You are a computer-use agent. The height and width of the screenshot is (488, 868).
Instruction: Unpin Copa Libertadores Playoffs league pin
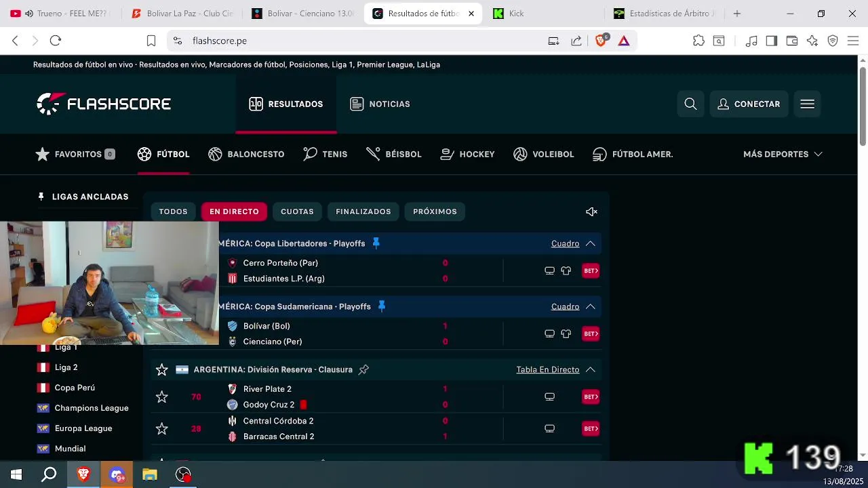(x=376, y=243)
